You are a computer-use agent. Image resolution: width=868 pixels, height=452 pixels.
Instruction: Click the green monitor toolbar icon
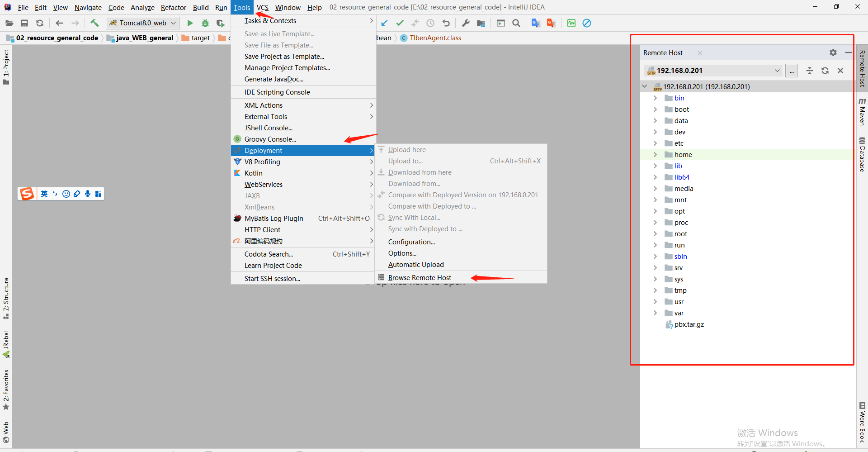tap(571, 23)
